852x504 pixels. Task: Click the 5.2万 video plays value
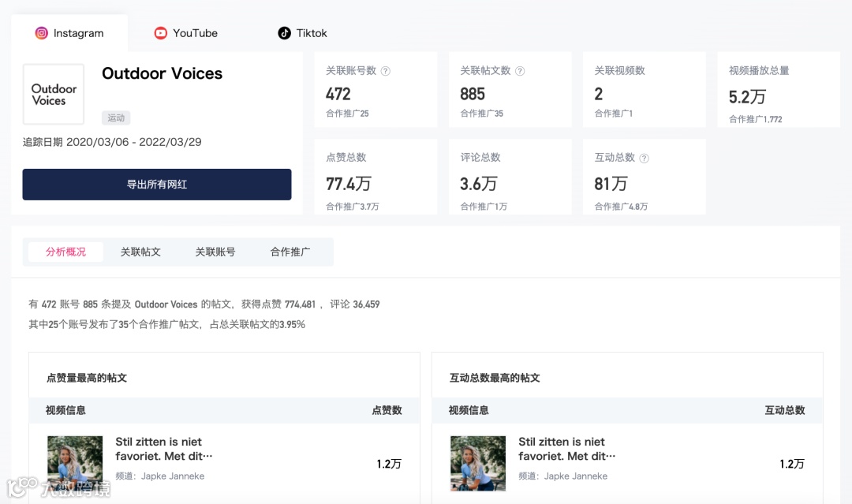[x=747, y=97]
